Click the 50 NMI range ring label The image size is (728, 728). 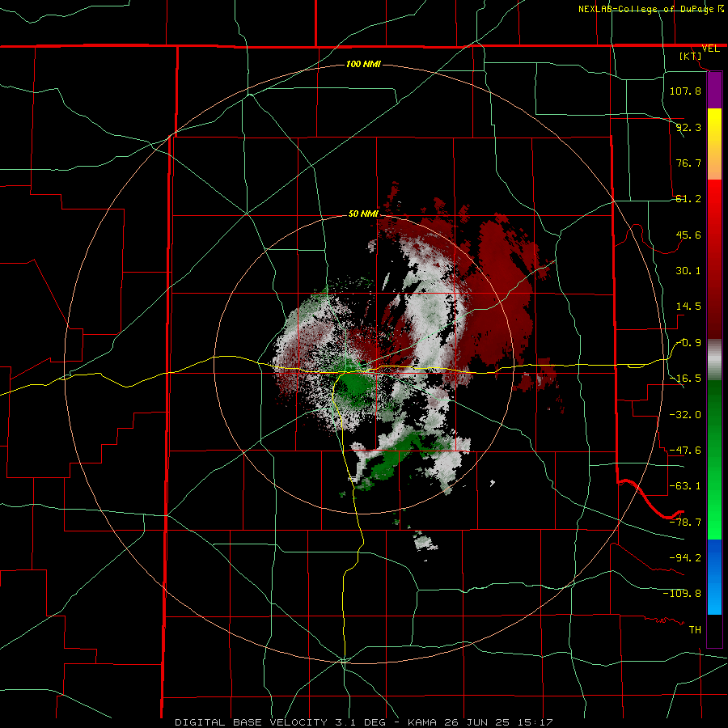(x=363, y=214)
